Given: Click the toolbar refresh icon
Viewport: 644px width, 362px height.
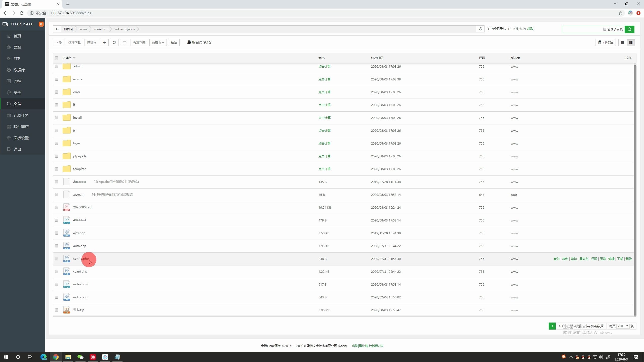Looking at the screenshot, I should [114, 42].
